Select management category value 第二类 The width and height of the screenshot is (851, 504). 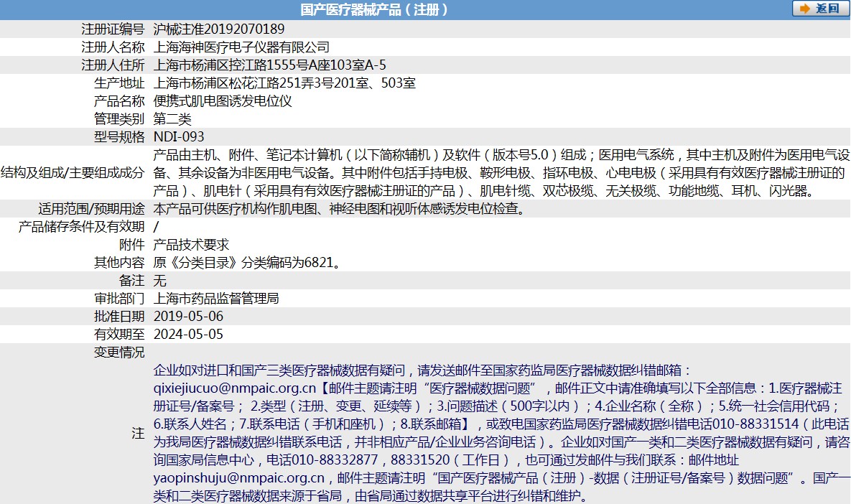tap(172, 118)
